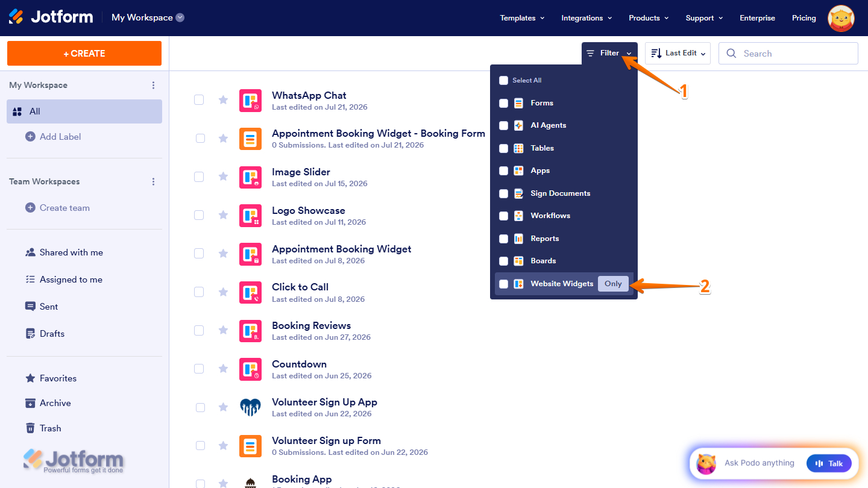Check the Select All filter checkbox

(x=503, y=80)
